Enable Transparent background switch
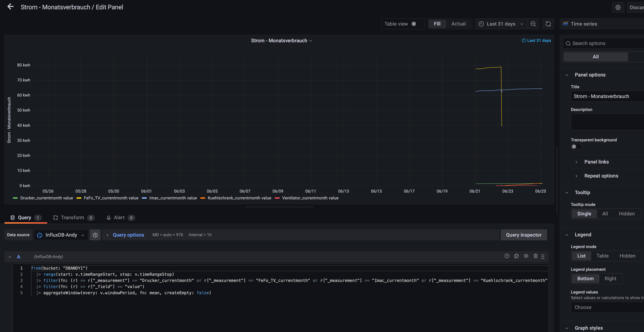The width and height of the screenshot is (644, 332). tap(576, 147)
